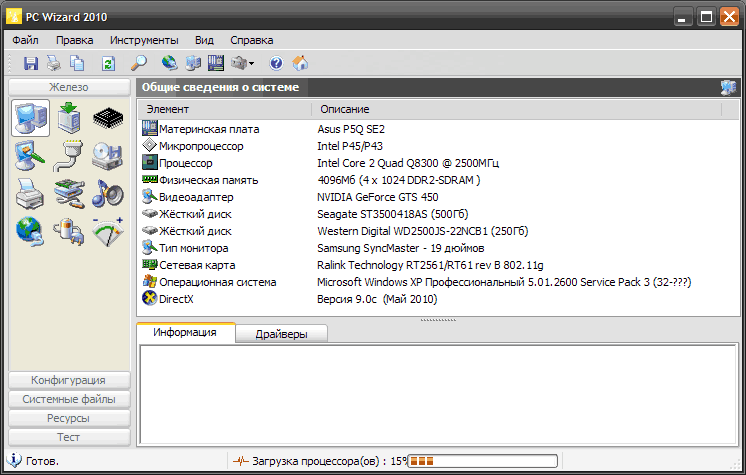Image resolution: width=746 pixels, height=475 pixels.
Task: Select the Voltage gauge meter icon
Action: (x=108, y=232)
